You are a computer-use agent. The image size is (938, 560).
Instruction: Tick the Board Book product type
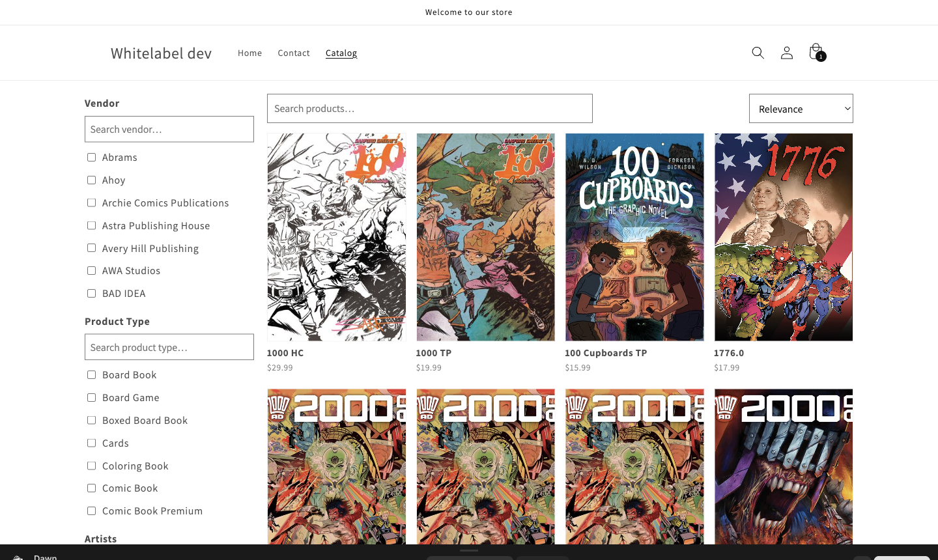click(92, 375)
